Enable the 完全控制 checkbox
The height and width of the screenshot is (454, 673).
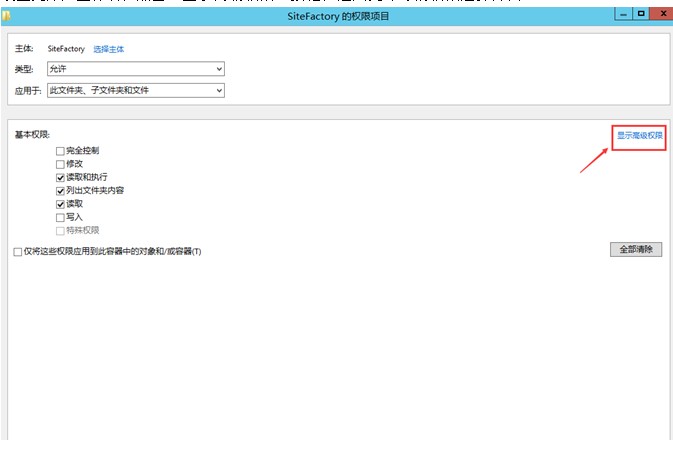coord(60,151)
